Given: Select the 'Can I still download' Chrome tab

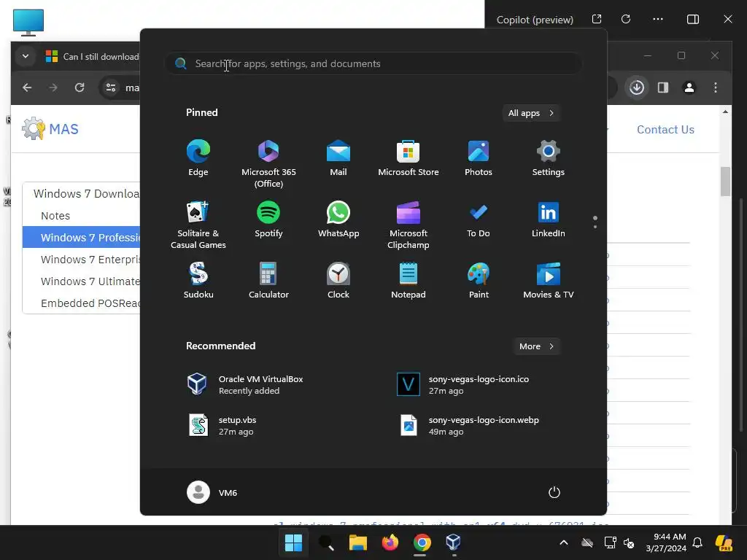Looking at the screenshot, I should [92, 56].
